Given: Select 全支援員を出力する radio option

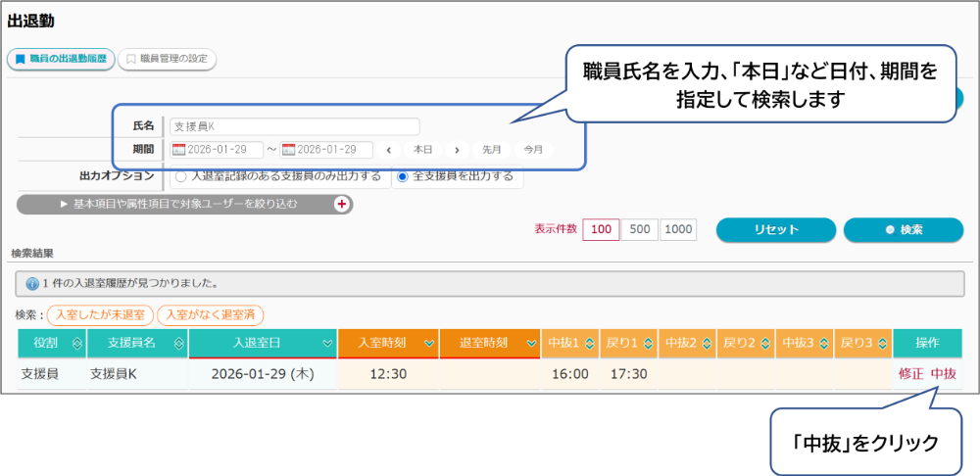Looking at the screenshot, I should tap(402, 177).
